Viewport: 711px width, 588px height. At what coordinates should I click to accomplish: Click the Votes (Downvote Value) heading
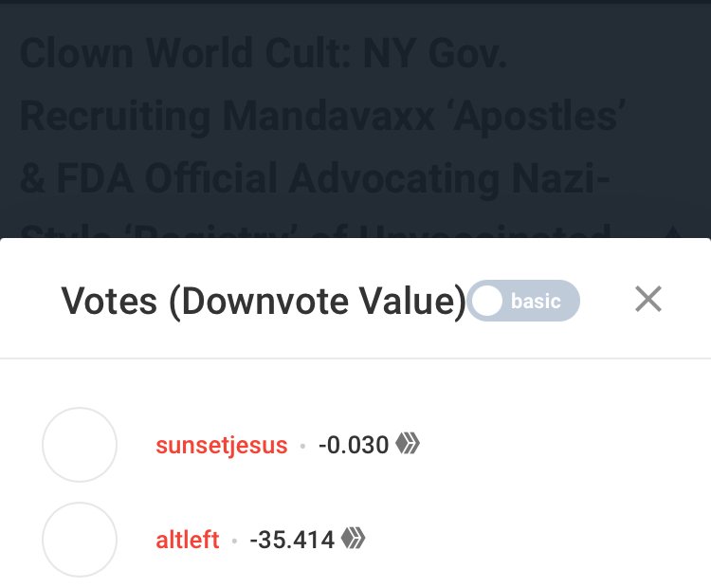[264, 301]
